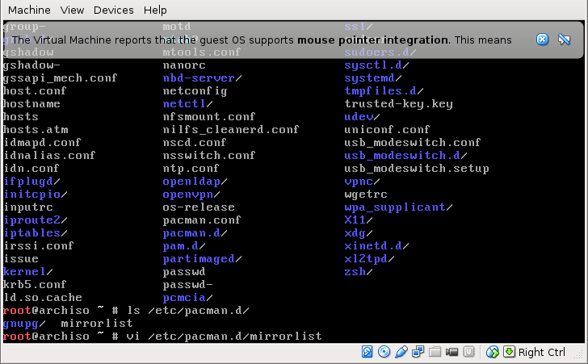Click the 'hosts.atm' file entry
The image size is (588, 364).
pyautogui.click(x=36, y=130)
